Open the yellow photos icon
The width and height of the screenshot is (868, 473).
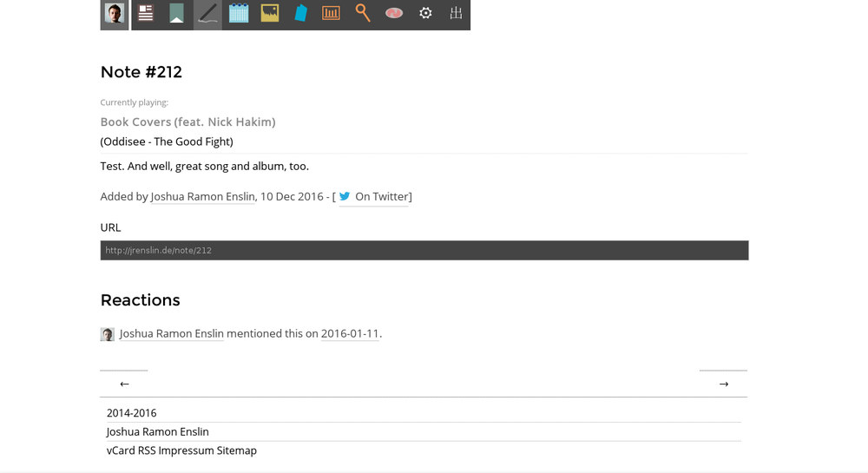point(270,14)
